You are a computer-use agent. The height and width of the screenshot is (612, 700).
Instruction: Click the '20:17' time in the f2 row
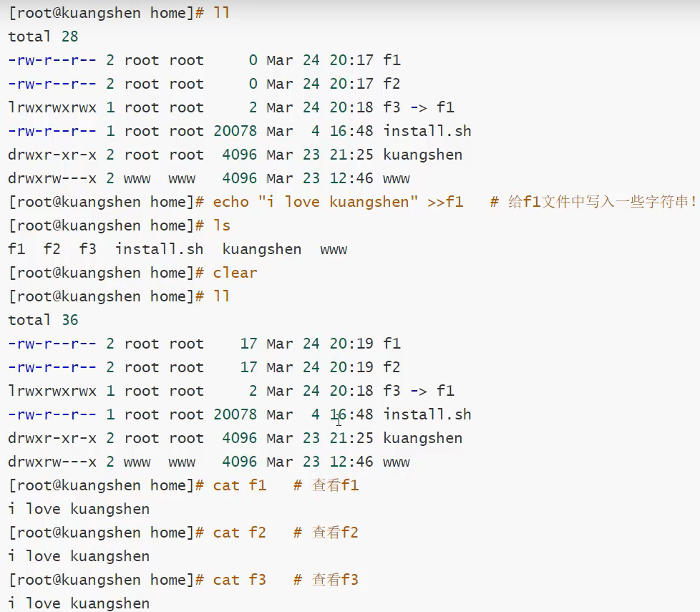[x=351, y=84]
